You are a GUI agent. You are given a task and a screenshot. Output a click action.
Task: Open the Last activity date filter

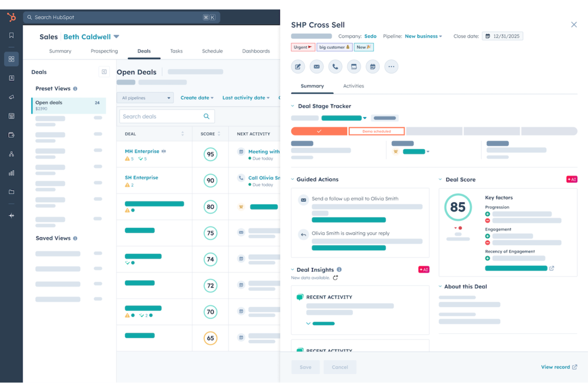(x=246, y=97)
